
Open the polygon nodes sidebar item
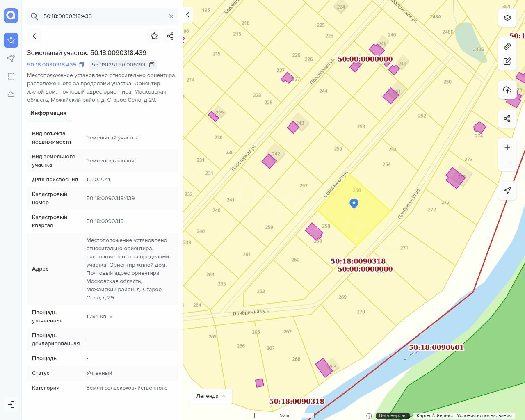(11, 58)
